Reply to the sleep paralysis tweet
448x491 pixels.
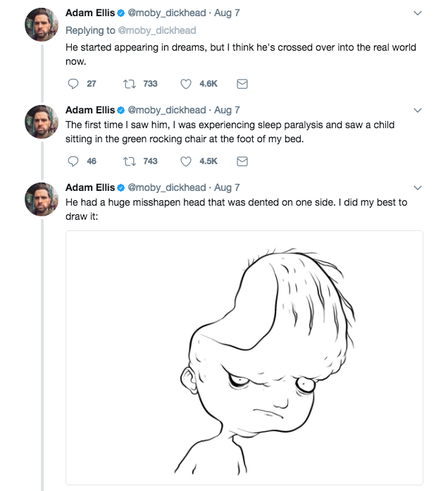coord(73,161)
